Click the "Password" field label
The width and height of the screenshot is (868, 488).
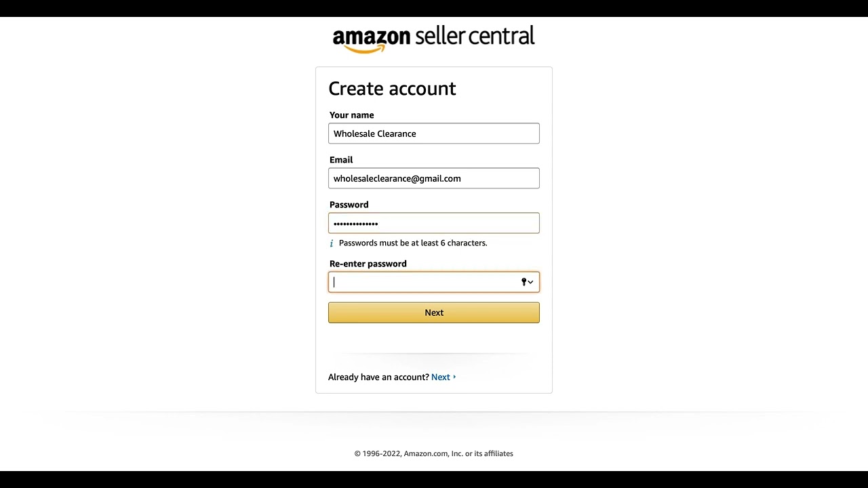pos(349,205)
